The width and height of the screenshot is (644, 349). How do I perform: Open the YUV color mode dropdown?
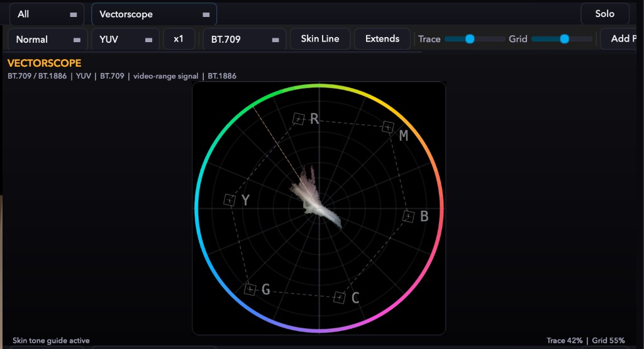coord(125,40)
